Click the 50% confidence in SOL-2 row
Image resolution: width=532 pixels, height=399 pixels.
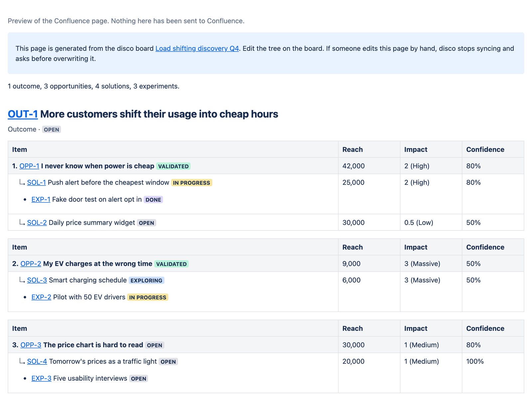473,223
